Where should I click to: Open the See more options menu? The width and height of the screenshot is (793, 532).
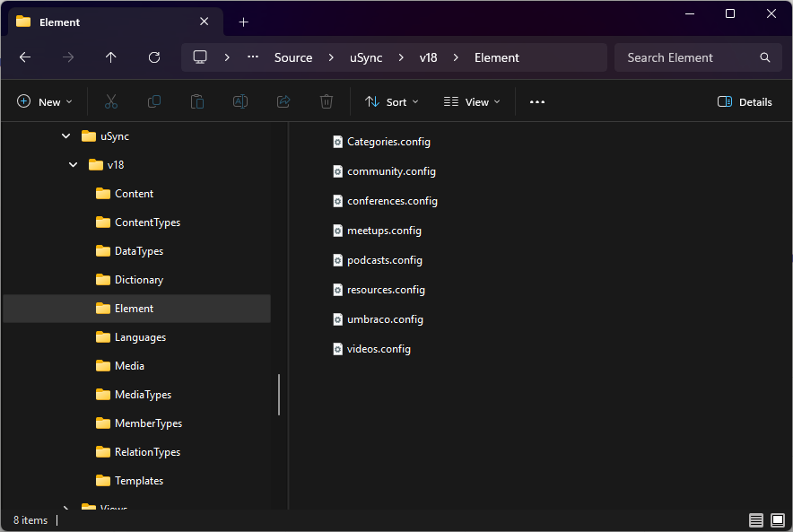(x=537, y=102)
